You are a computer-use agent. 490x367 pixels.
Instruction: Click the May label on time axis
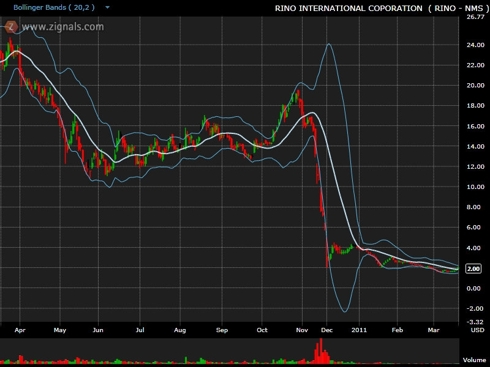click(x=60, y=330)
